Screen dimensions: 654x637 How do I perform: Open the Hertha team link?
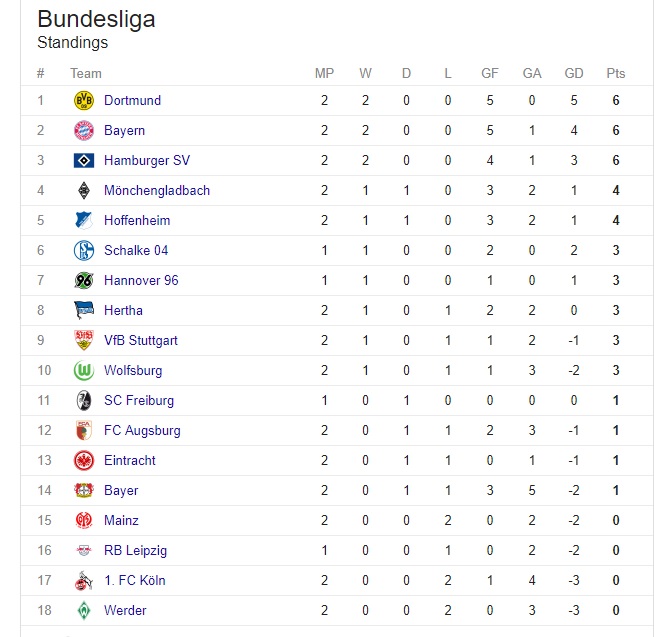[123, 310]
